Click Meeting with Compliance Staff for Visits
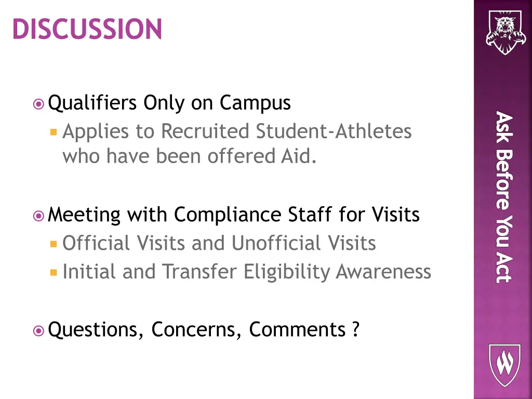This screenshot has height=399, width=532. point(234,215)
